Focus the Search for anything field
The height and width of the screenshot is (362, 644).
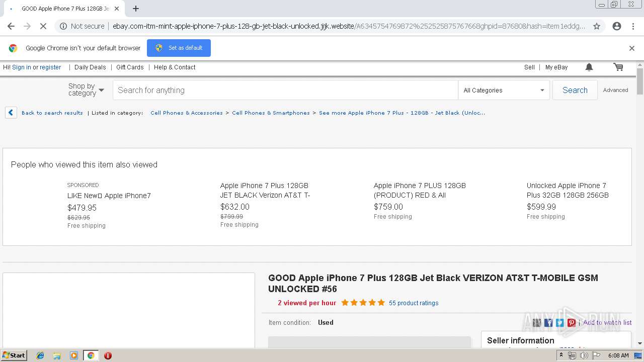(285, 90)
